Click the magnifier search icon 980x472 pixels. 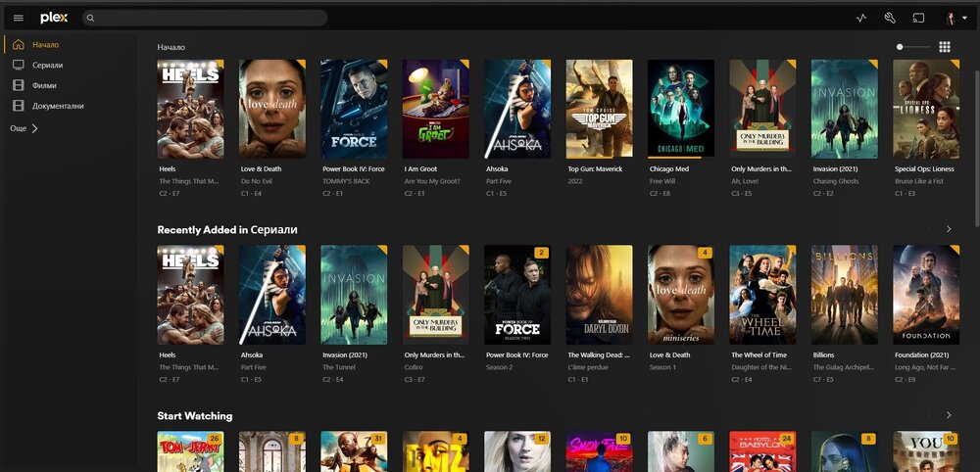(x=90, y=18)
